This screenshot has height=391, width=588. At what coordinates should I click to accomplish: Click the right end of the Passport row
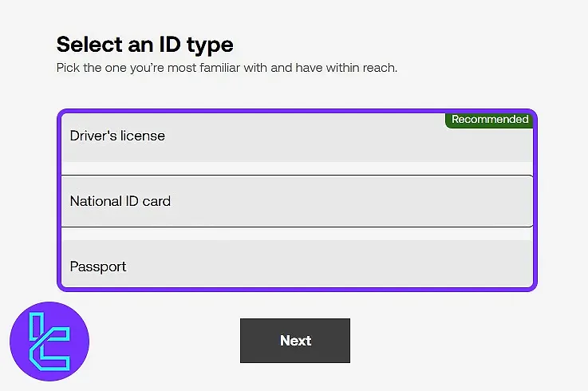click(x=511, y=267)
